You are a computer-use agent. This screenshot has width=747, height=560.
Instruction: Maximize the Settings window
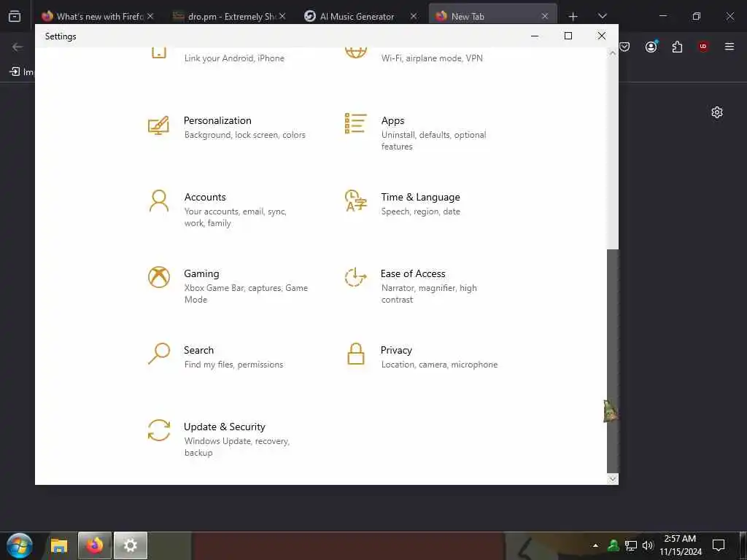568,36
